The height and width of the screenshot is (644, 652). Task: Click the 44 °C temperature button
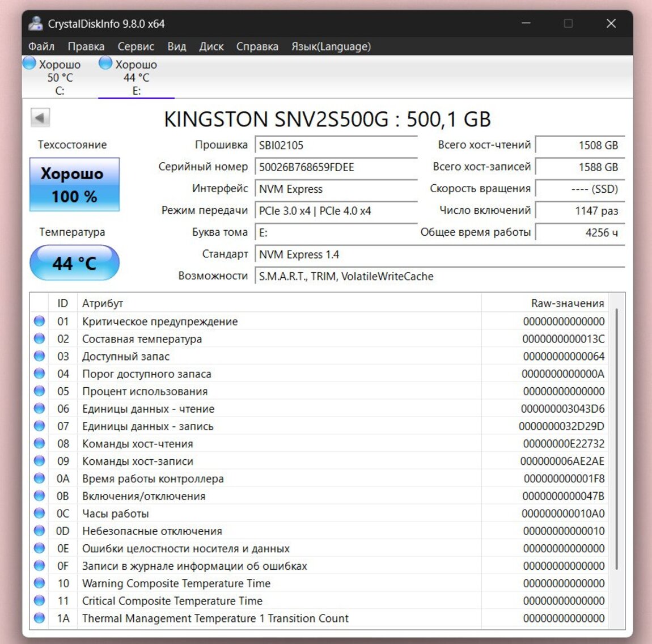tap(74, 263)
